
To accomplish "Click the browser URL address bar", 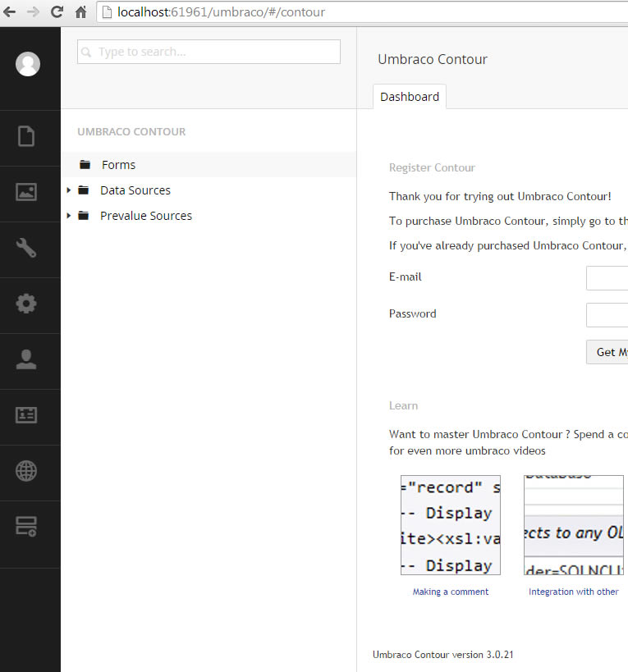I will tap(362, 12).
